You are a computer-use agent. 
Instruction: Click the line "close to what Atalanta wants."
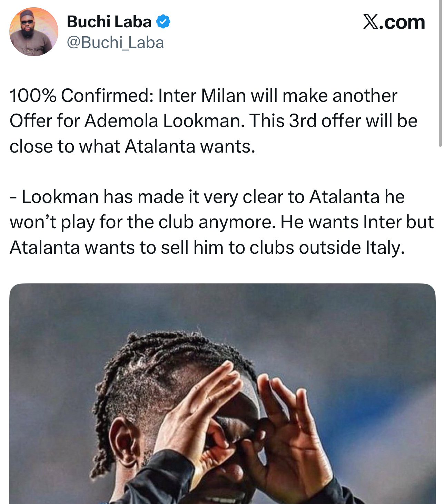tap(132, 146)
